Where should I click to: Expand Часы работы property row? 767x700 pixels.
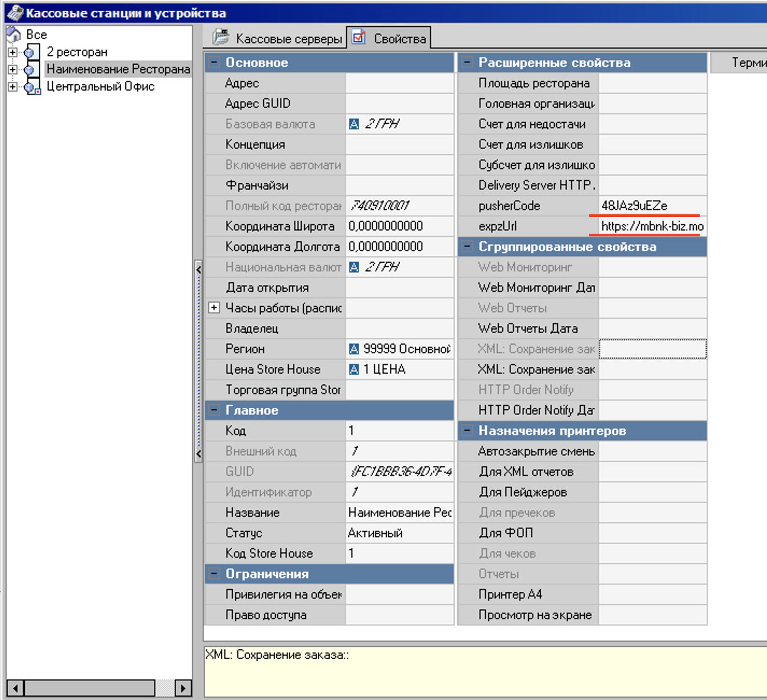(214, 308)
